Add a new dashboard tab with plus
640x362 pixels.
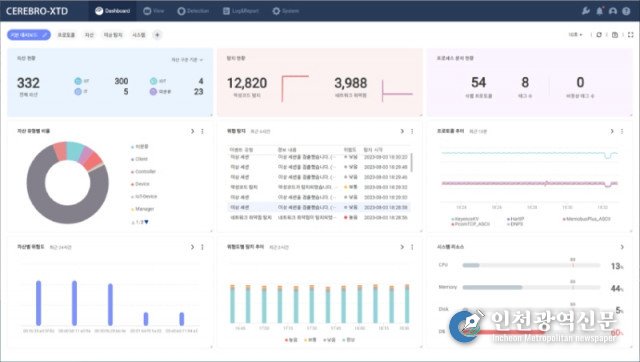(157, 35)
